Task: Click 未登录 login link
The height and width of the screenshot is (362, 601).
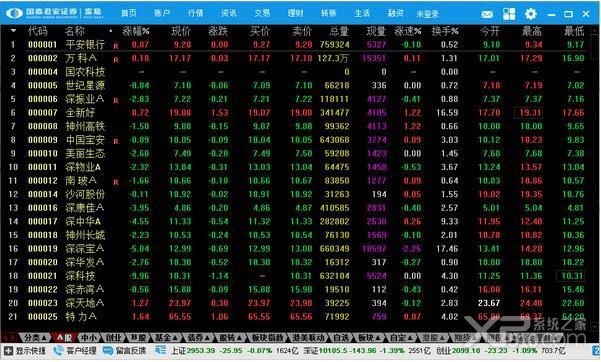Action: tap(427, 14)
